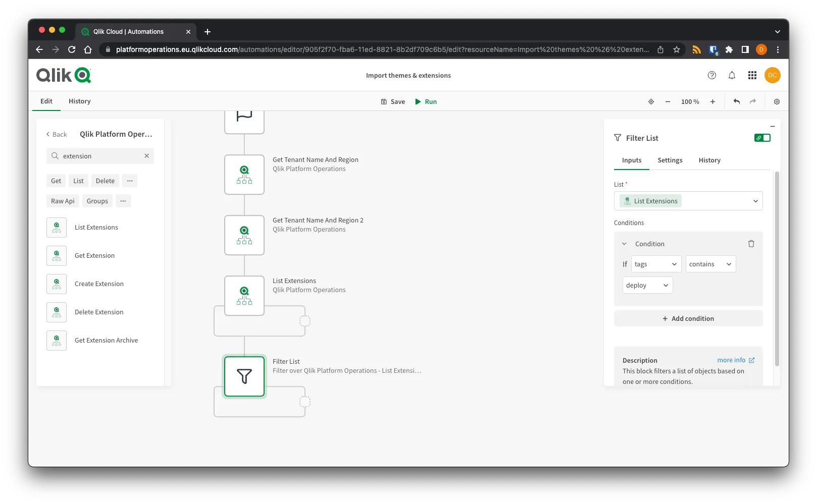Image resolution: width=817 pixels, height=504 pixels.
Task: Delete the condition with trash icon
Action: 751,244
